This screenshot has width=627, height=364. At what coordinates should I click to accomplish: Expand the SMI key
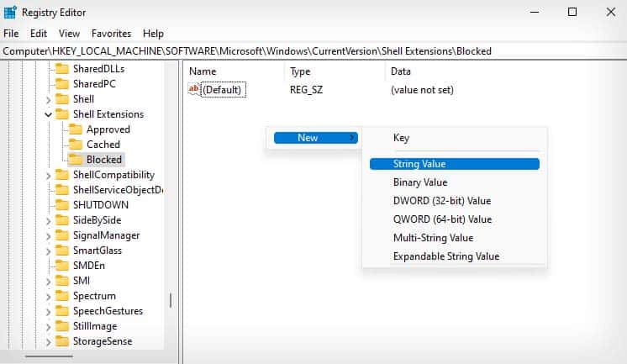coord(48,282)
